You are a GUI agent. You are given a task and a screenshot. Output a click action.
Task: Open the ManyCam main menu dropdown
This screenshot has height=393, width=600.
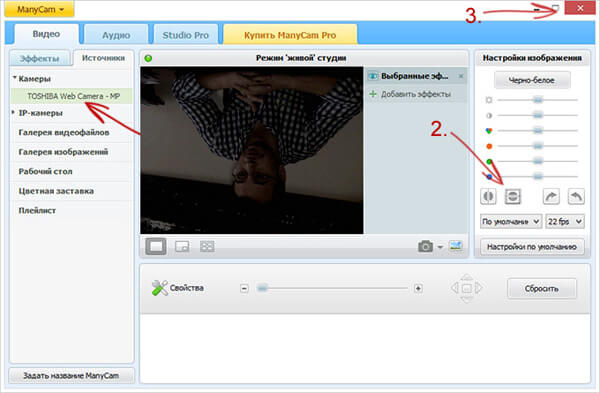pyautogui.click(x=39, y=10)
